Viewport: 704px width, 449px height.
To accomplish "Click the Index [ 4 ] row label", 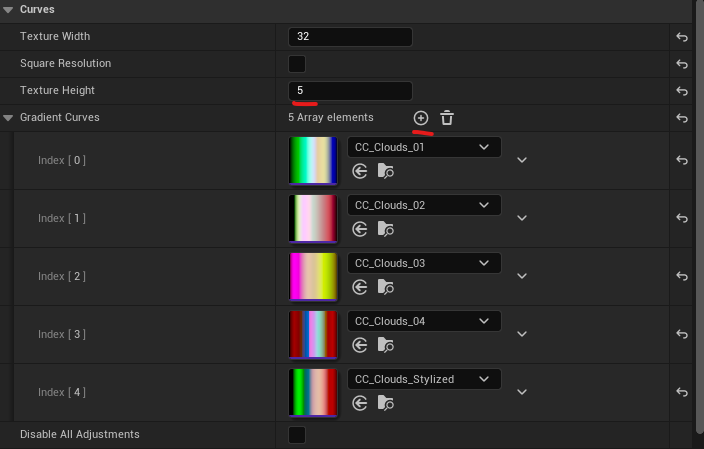I will 62,392.
